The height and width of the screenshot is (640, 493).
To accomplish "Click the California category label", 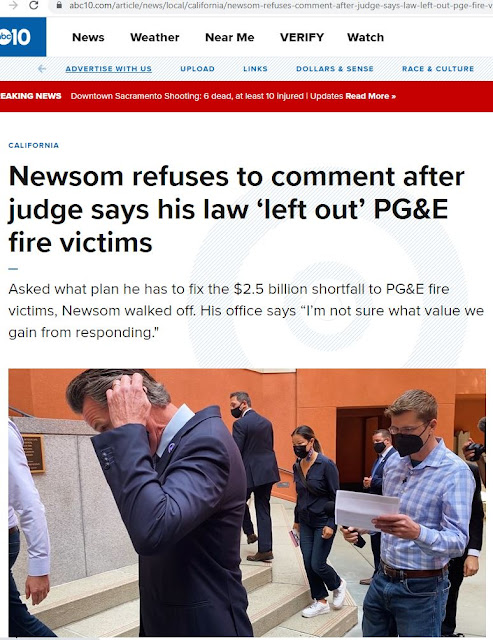I will pos(33,145).
